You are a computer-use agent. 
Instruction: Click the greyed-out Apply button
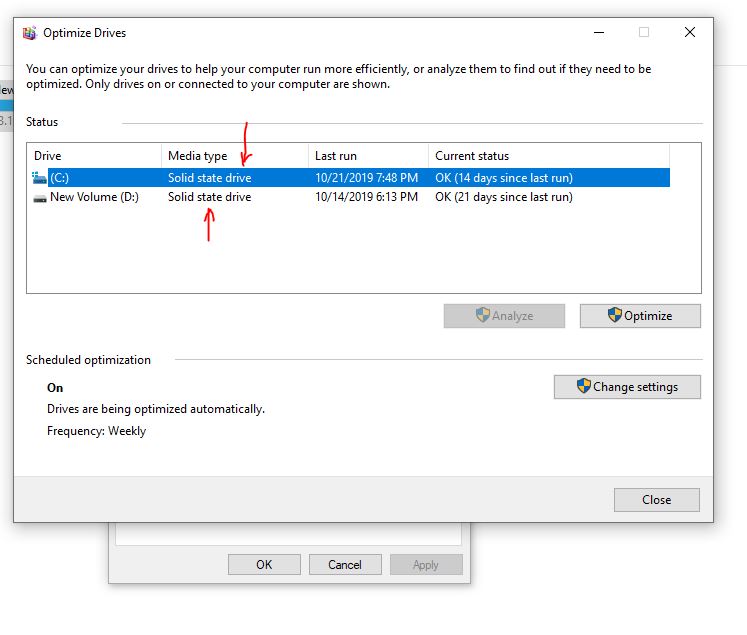pyautogui.click(x=426, y=564)
